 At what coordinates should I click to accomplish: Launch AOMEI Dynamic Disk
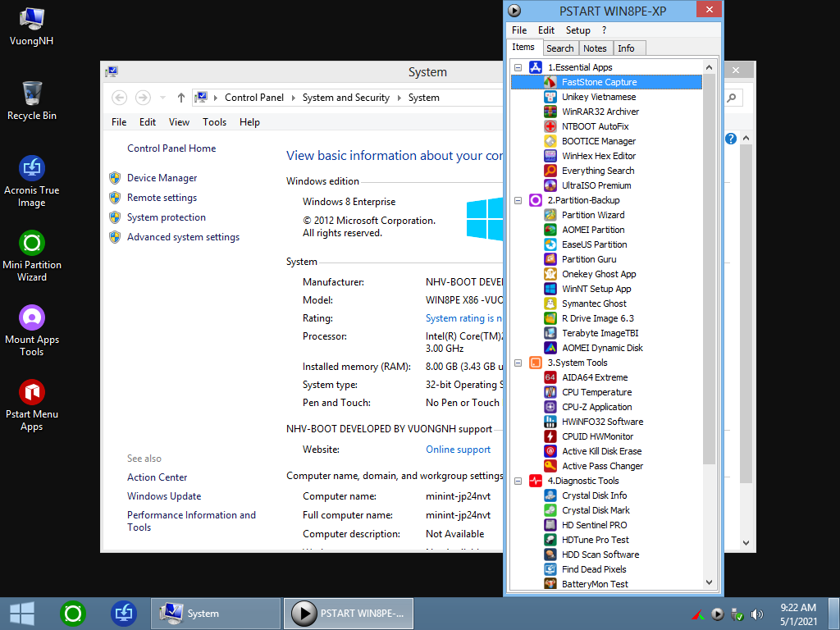pyautogui.click(x=602, y=348)
